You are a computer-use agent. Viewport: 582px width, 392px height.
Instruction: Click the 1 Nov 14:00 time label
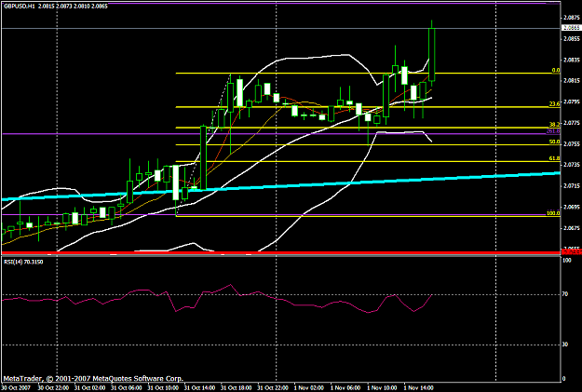click(x=418, y=388)
